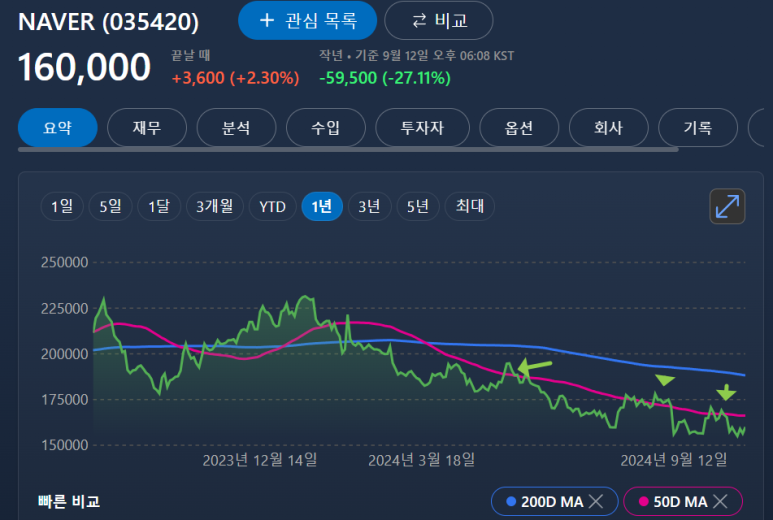Click the 끝날 때 label
This screenshot has height=520, width=773.
(191, 55)
